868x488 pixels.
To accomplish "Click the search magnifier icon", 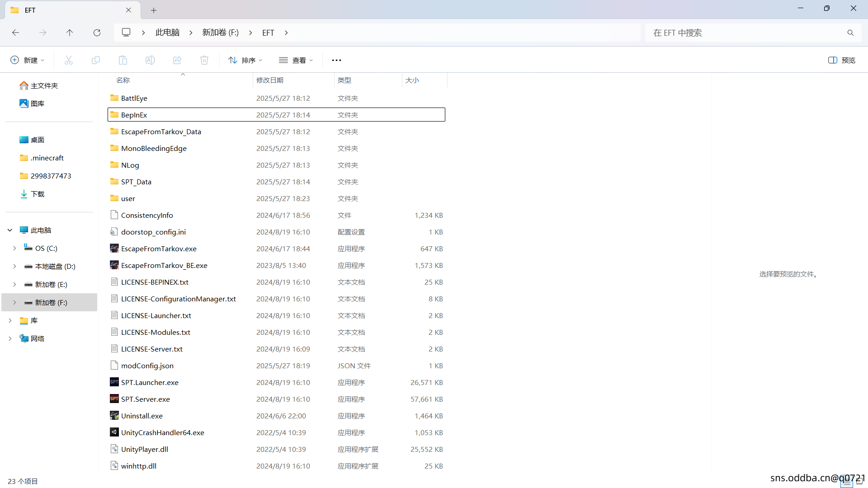I will point(850,33).
